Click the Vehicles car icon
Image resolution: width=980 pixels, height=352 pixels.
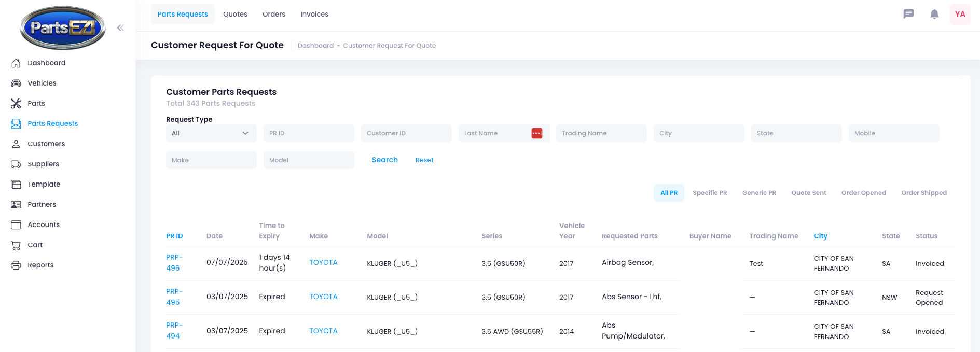tap(16, 83)
